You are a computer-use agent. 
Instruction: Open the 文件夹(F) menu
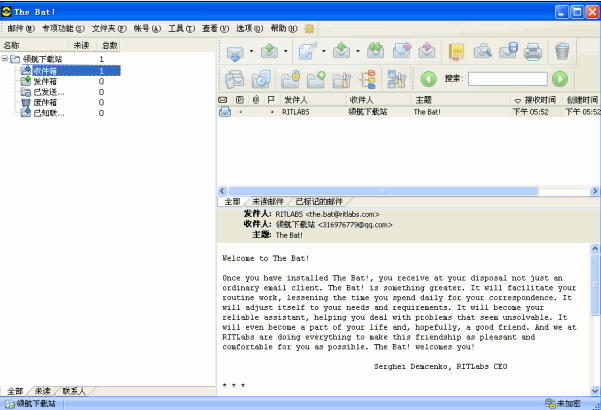click(x=109, y=28)
